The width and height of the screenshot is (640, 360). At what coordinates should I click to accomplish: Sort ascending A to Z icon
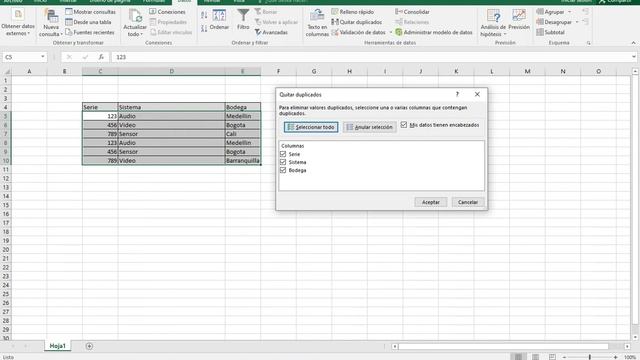pos(204,15)
